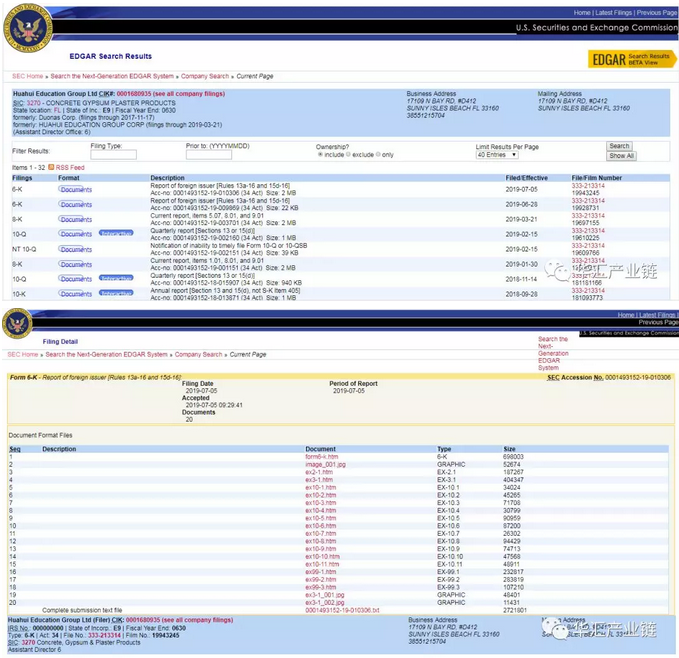Open ex10-1.htm exhibit document
Viewport: 679px width, 658px height.
click(320, 487)
